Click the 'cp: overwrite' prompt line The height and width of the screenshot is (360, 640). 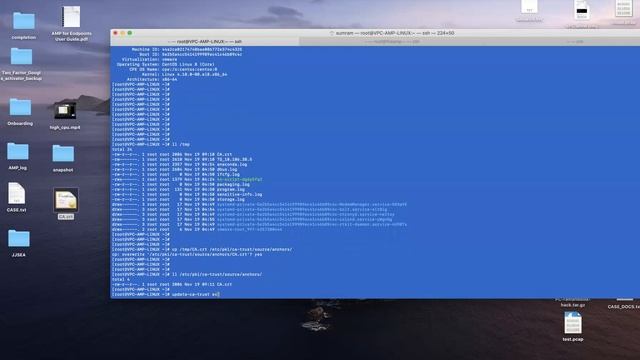tap(187, 254)
